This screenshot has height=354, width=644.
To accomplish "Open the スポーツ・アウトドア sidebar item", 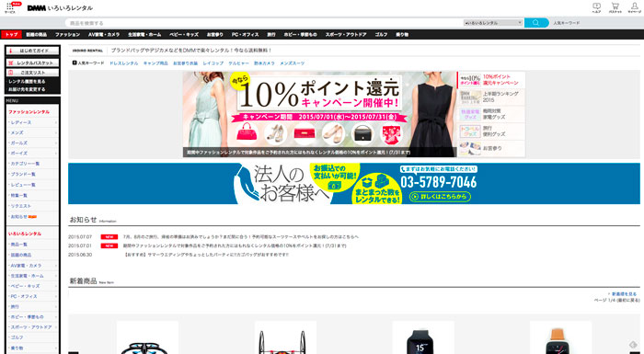I will point(32,327).
